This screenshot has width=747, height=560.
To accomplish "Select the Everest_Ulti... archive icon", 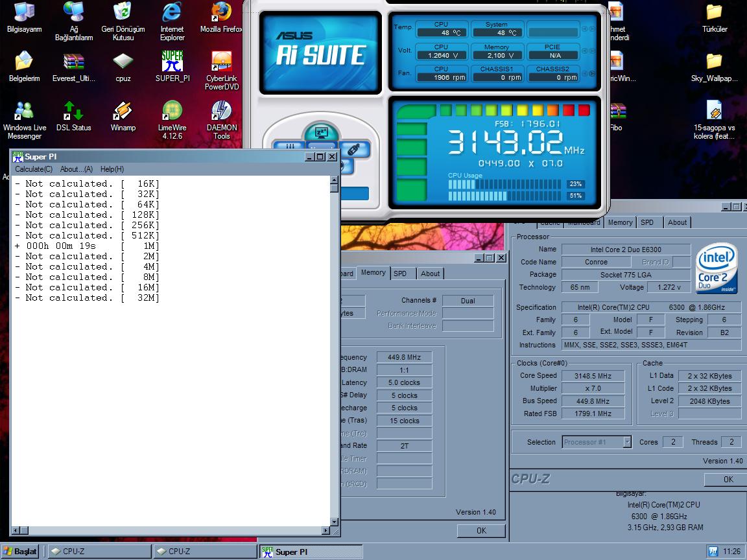I will tap(74, 67).
